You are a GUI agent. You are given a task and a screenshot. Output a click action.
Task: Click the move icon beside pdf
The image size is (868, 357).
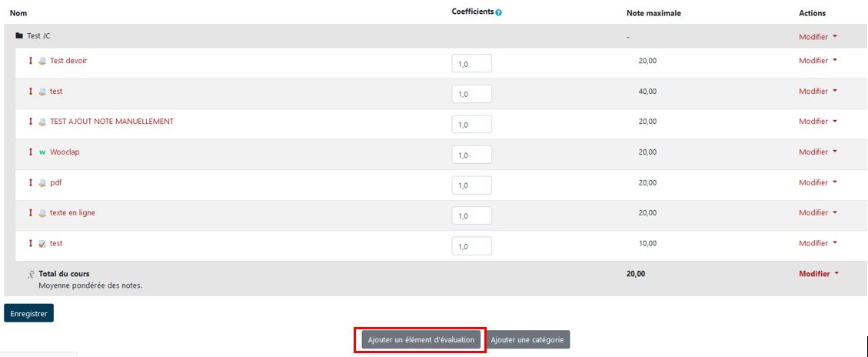[31, 183]
